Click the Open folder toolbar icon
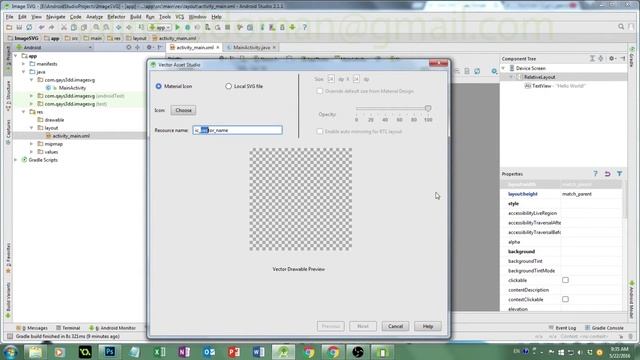640x360 pixels. (9, 27)
